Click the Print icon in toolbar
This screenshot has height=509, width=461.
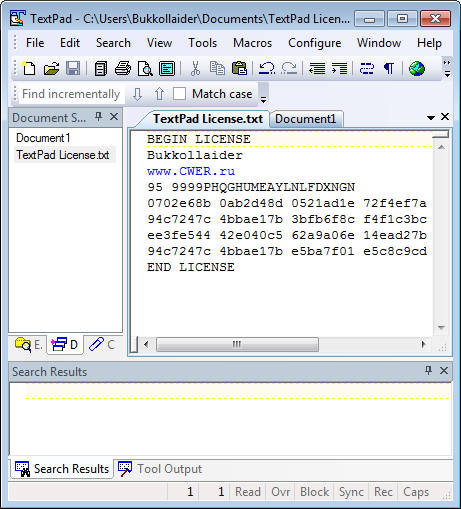(123, 69)
